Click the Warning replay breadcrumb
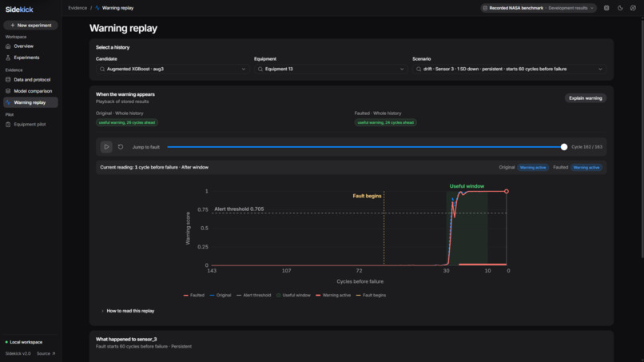Viewport: 644px width, 362px height. (x=117, y=8)
